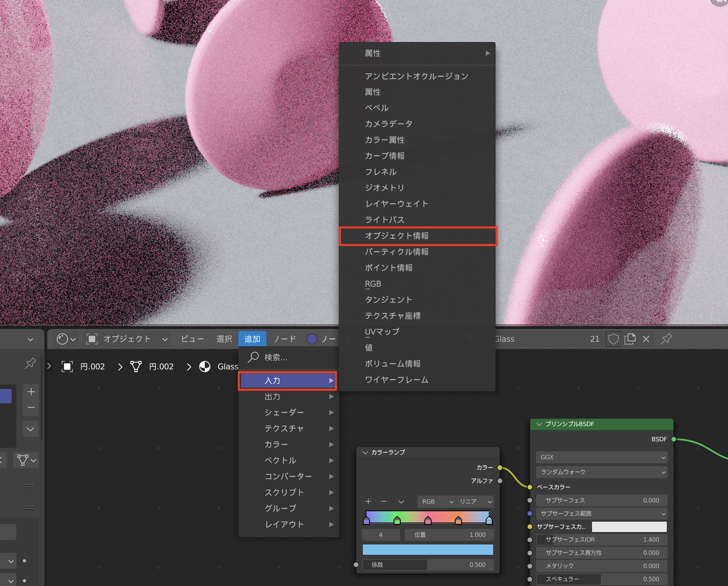Unlink the Glass material with X icon

[x=646, y=339]
